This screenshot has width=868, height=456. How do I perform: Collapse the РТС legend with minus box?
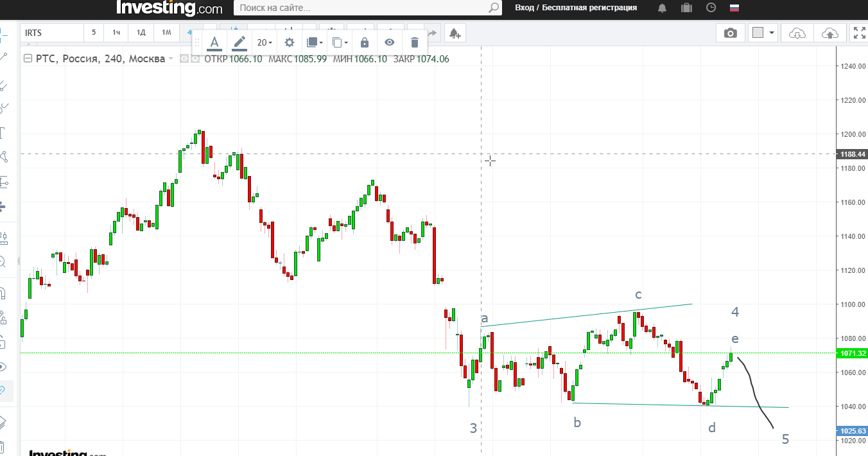pos(28,59)
